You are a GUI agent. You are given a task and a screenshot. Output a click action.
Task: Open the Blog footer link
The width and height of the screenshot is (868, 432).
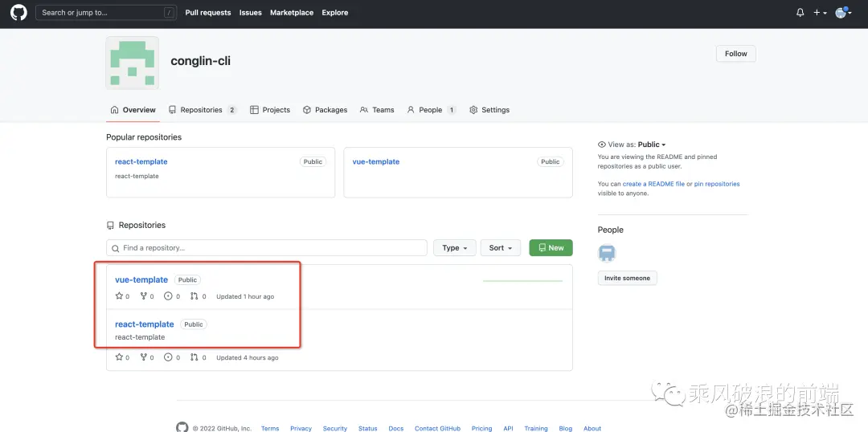[565, 429]
